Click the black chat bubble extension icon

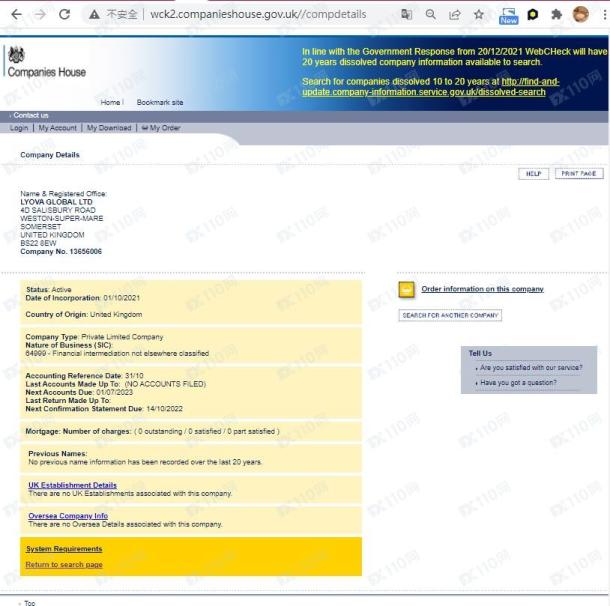[532, 15]
